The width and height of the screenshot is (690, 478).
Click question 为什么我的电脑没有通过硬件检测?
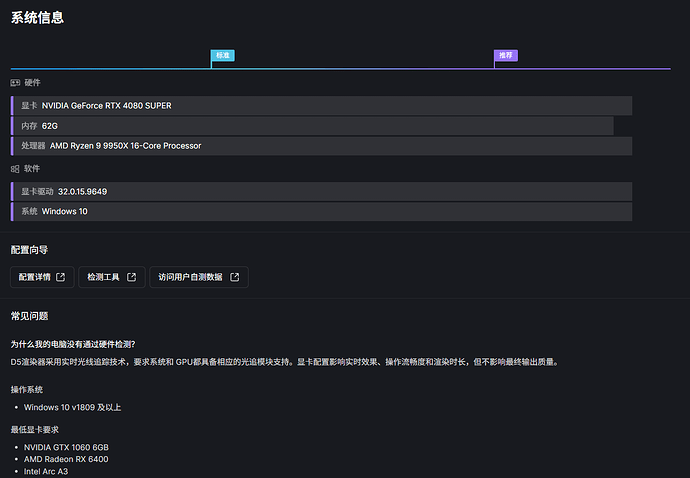[x=73, y=344]
